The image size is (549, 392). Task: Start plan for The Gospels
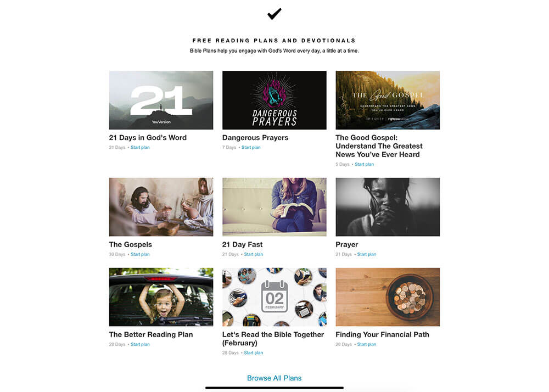click(x=140, y=254)
